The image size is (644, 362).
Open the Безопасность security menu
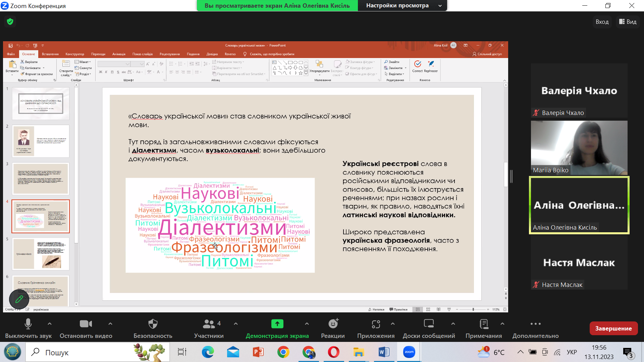(153, 324)
